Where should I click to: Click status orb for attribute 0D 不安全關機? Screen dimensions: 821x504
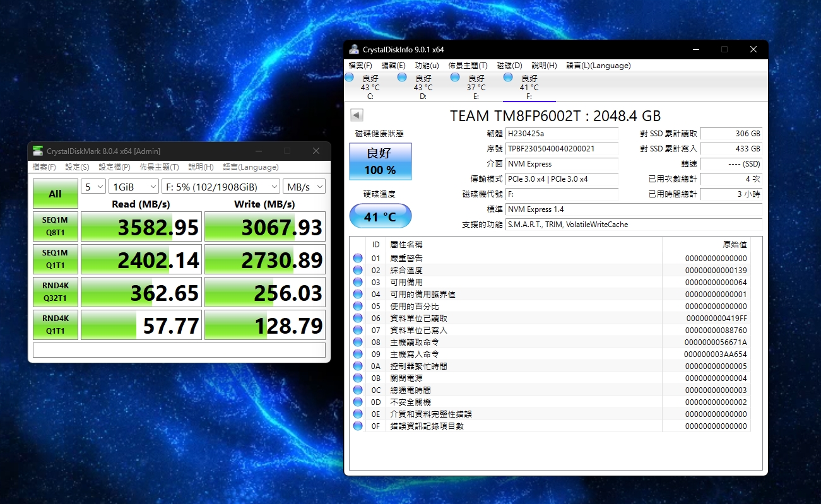click(x=358, y=402)
